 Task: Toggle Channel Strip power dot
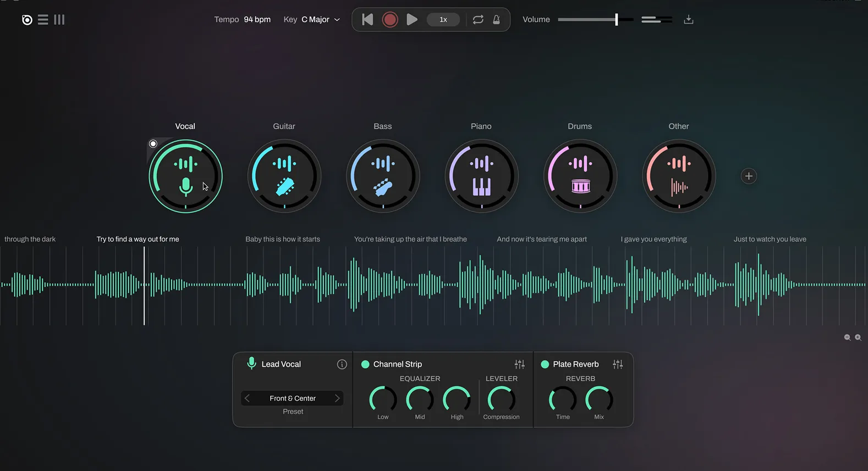click(x=365, y=364)
